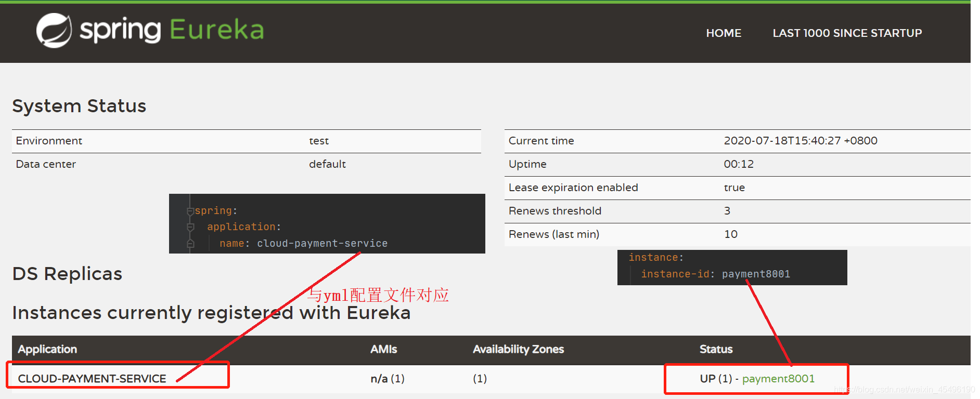Click the Renews threshold label
The width and height of the screenshot is (980, 399).
tap(555, 211)
